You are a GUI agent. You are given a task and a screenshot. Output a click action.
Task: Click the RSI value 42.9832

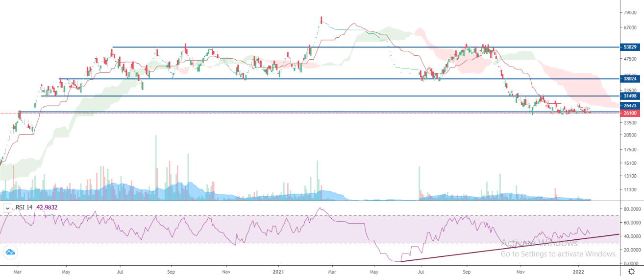point(47,207)
